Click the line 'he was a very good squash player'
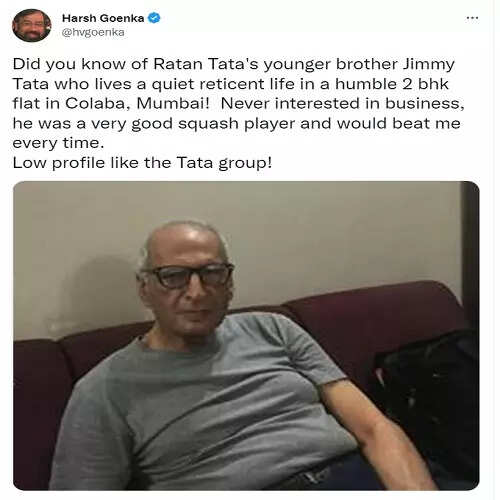This screenshot has width=500, height=500. coord(154,124)
